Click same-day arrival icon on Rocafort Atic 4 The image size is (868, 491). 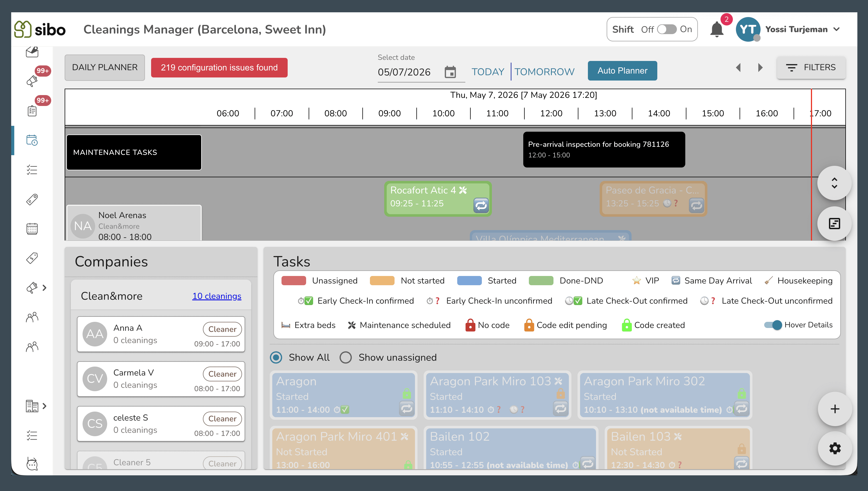pos(481,205)
